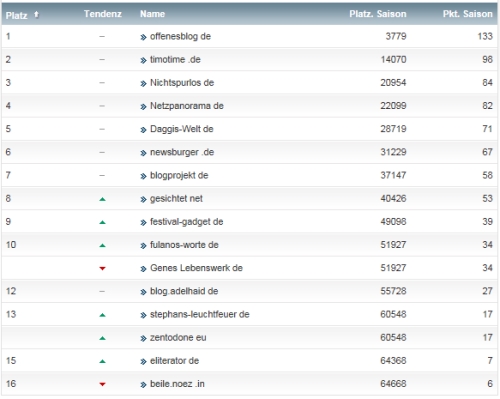Click the sort arrow next to Platz

coord(36,15)
